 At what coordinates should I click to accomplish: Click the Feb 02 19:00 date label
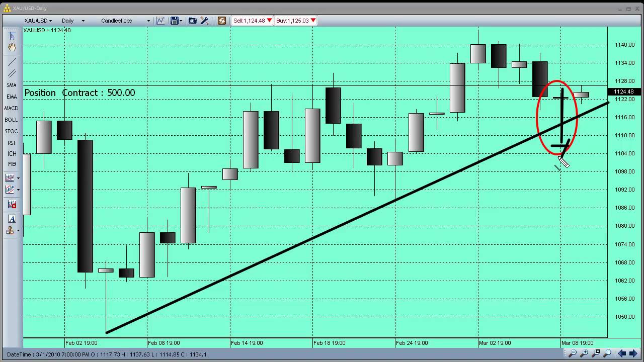click(x=81, y=343)
